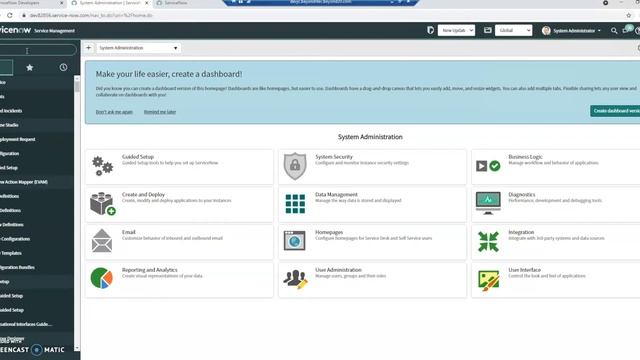Open the System Security title link
This screenshot has height=360, width=640.
[x=334, y=157]
